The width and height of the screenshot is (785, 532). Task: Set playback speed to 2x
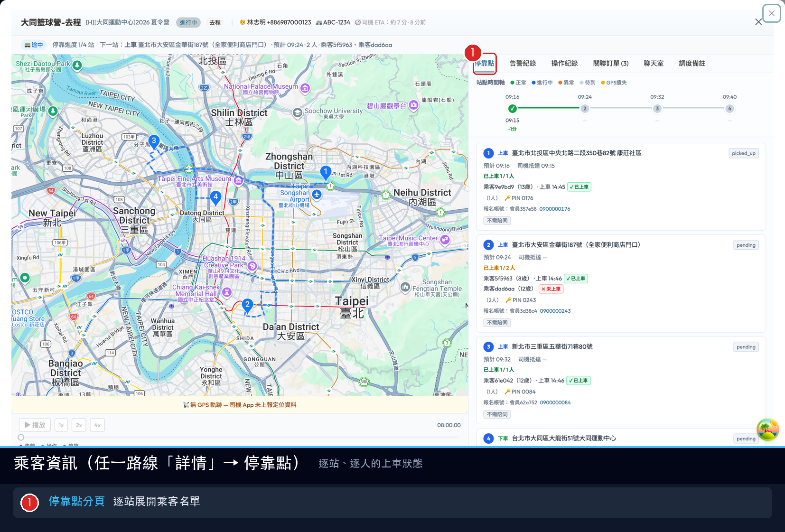79,425
